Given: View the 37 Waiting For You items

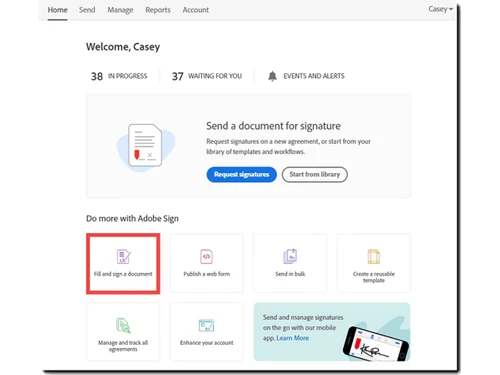Looking at the screenshot, I should click(207, 76).
